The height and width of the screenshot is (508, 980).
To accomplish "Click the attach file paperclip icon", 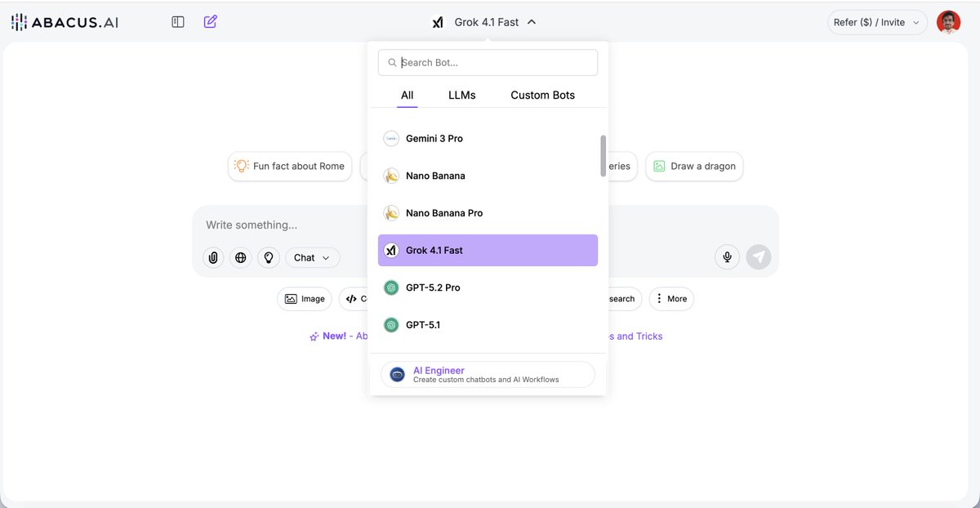I will point(213,257).
